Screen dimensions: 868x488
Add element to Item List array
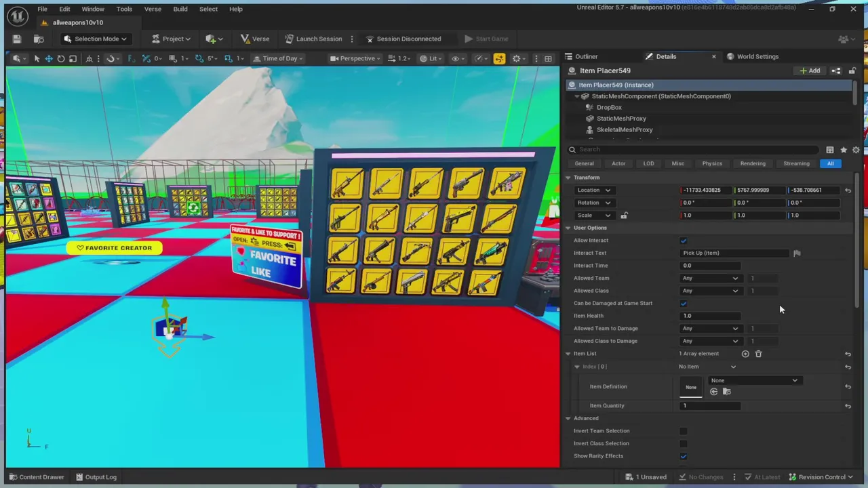tap(745, 354)
